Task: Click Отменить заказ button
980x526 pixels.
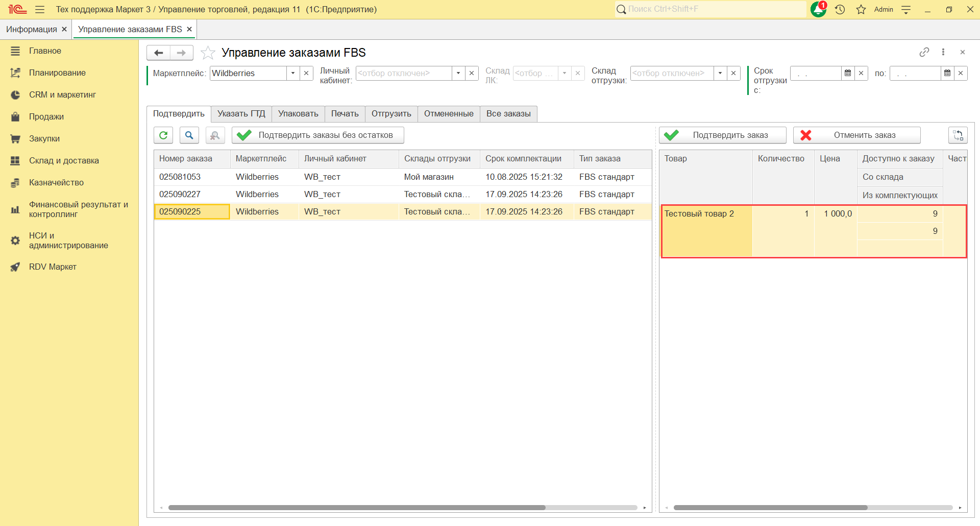Action: [856, 135]
